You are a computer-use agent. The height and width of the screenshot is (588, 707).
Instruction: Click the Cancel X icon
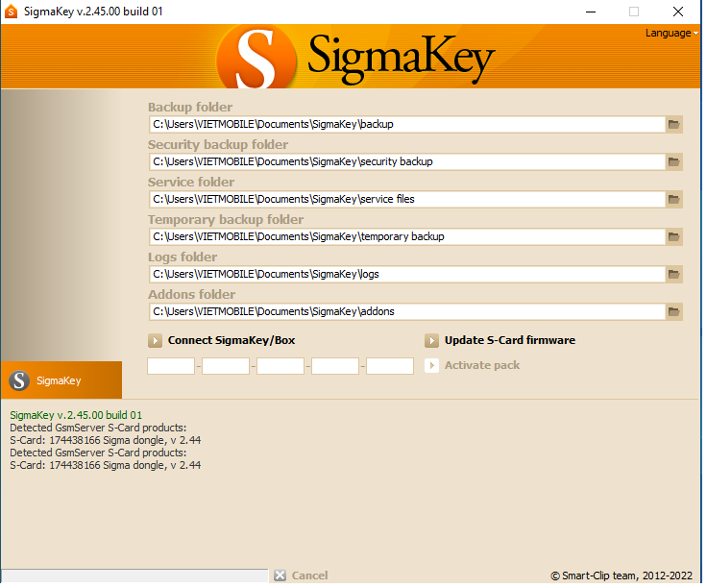click(x=280, y=576)
